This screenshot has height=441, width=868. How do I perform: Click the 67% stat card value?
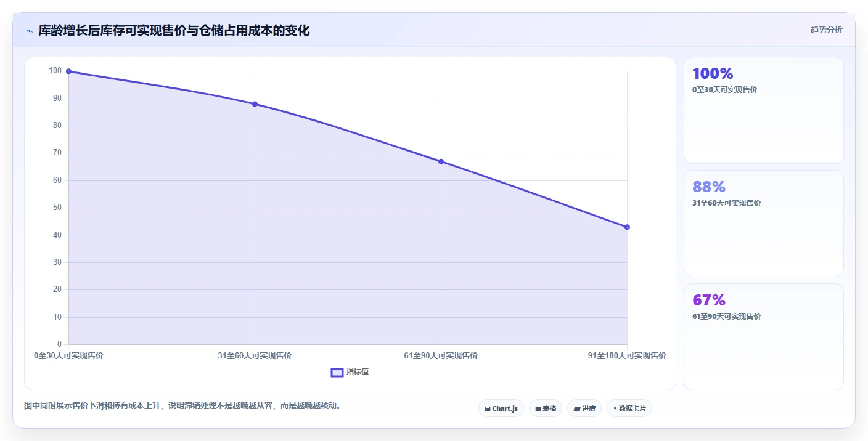pyautogui.click(x=709, y=301)
